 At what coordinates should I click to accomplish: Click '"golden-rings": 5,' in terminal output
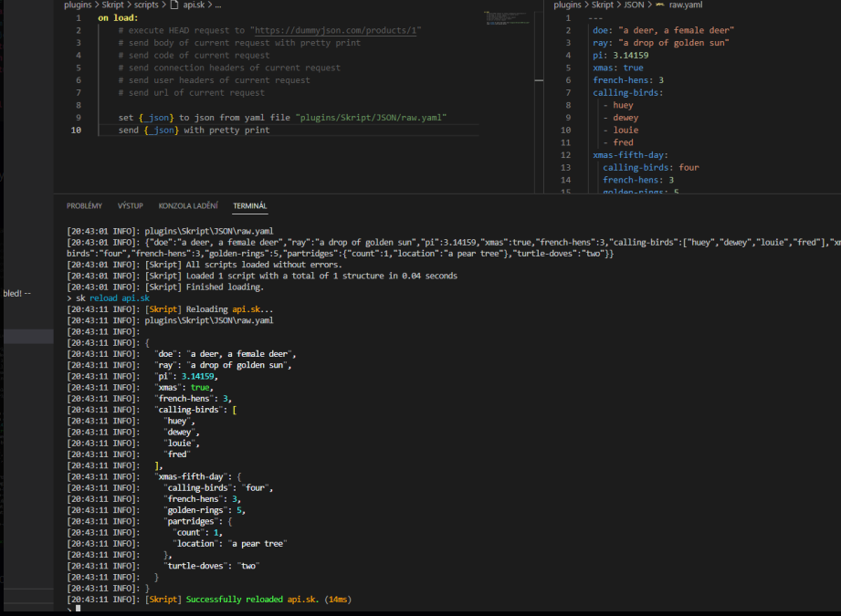(205, 510)
